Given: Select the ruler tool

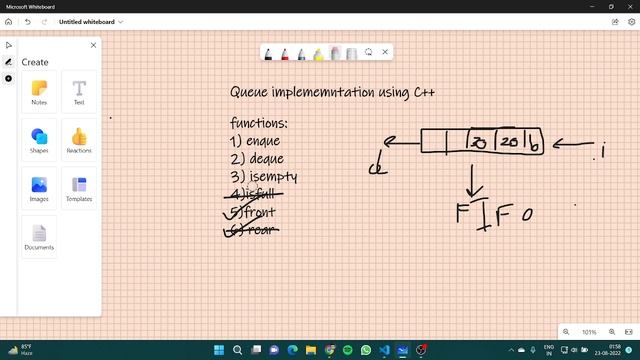Looking at the screenshot, I should tap(351, 53).
